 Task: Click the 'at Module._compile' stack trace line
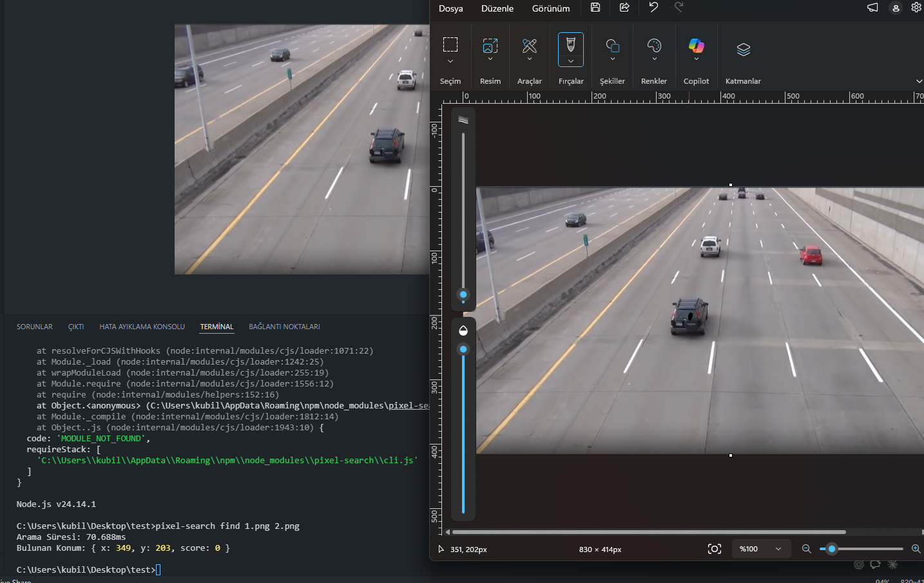point(188,417)
